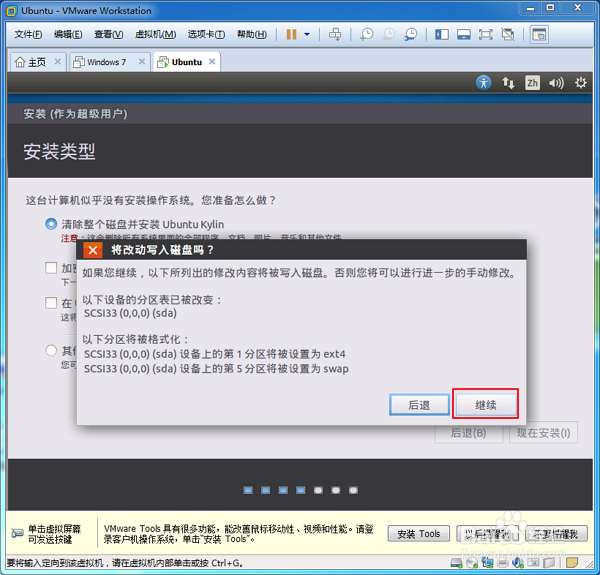The image size is (600, 575).
Task: Click the printer status bar icon
Action: (x=503, y=563)
